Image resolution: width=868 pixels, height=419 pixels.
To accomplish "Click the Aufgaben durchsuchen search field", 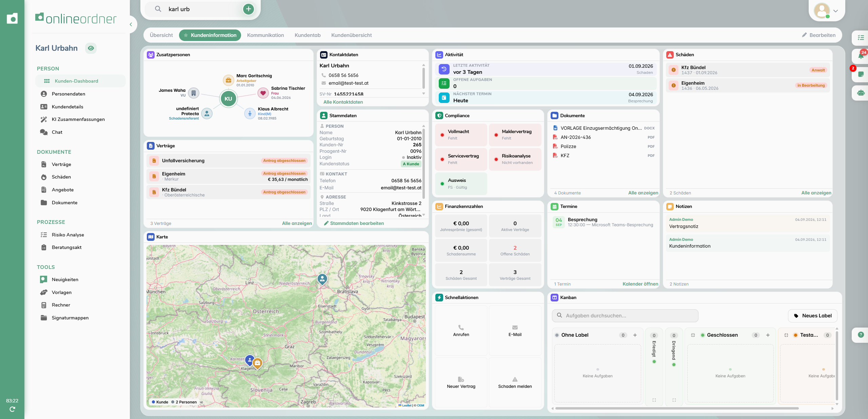I will click(x=625, y=316).
